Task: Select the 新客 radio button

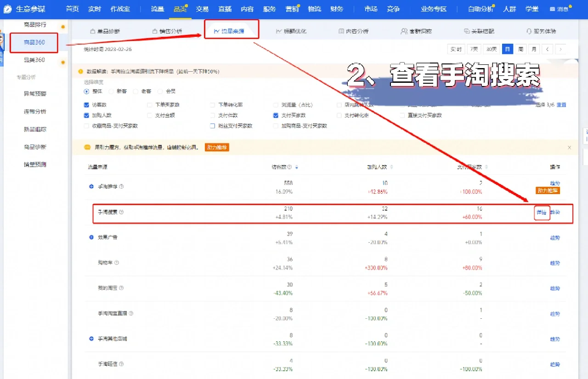Action: [111, 92]
